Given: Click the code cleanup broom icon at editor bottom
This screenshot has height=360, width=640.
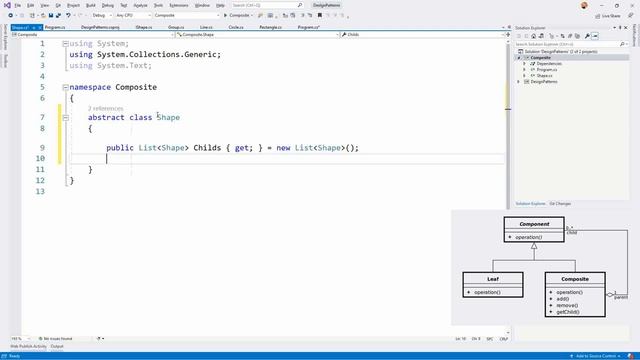Looking at the screenshot, I should pyautogui.click(x=98, y=338).
